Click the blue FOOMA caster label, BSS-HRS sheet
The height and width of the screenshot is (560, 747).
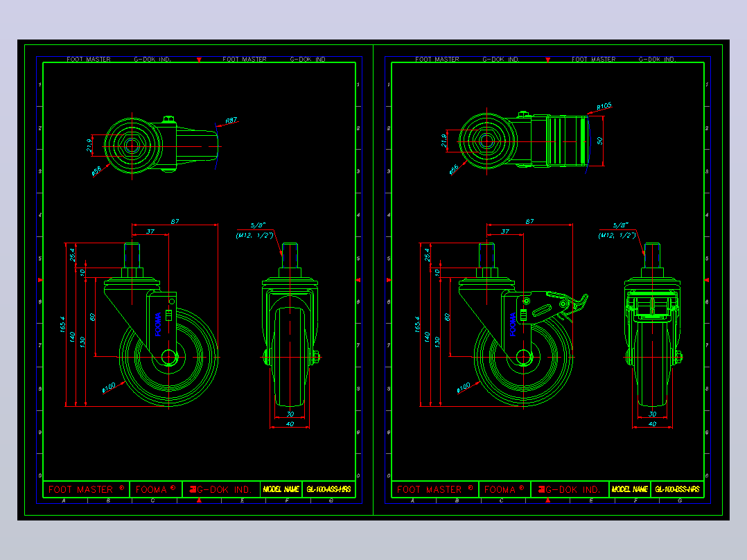(x=513, y=324)
